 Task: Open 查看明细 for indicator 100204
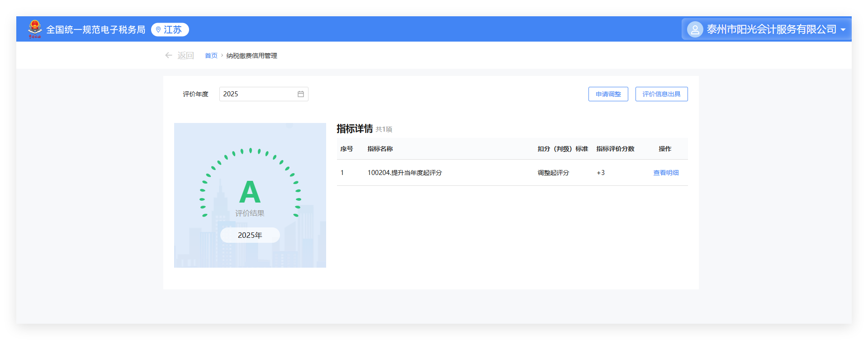click(x=666, y=173)
